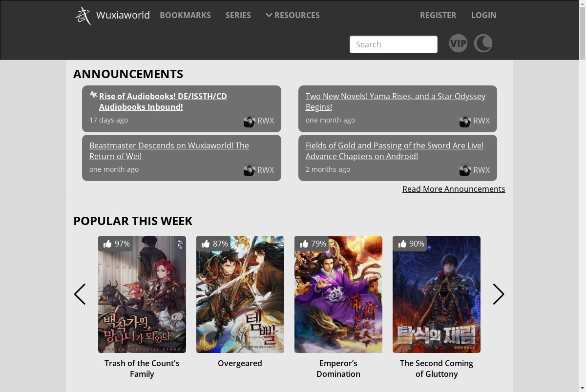Image resolution: width=586 pixels, height=392 pixels.
Task: Click RWX avatar on Fields of Gold announcement
Action: (x=465, y=170)
